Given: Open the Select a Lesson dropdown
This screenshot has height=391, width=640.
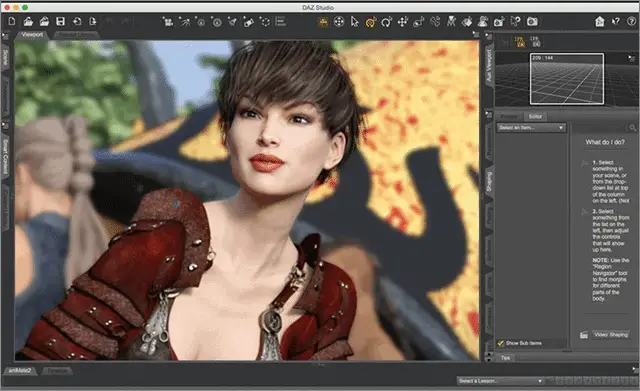Looking at the screenshot, I should point(500,381).
